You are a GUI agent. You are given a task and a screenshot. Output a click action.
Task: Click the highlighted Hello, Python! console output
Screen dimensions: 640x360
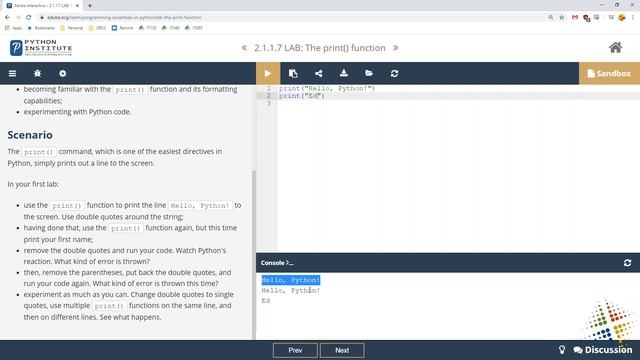(291, 280)
